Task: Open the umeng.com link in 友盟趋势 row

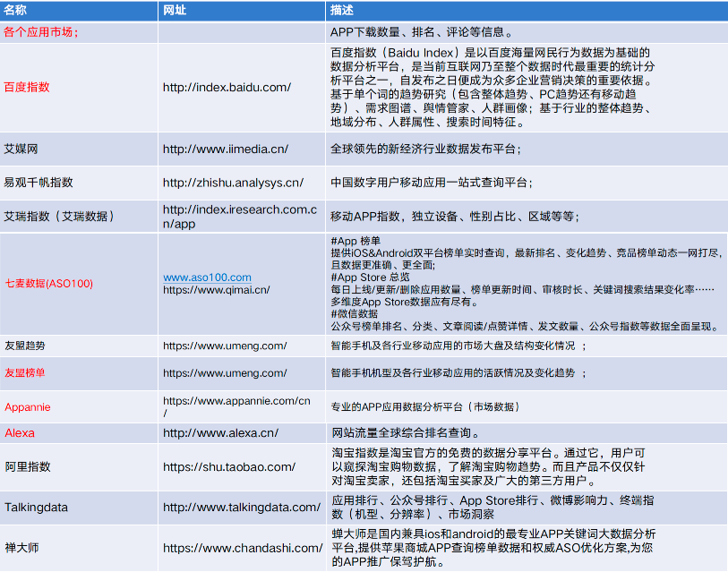Action: click(x=225, y=346)
